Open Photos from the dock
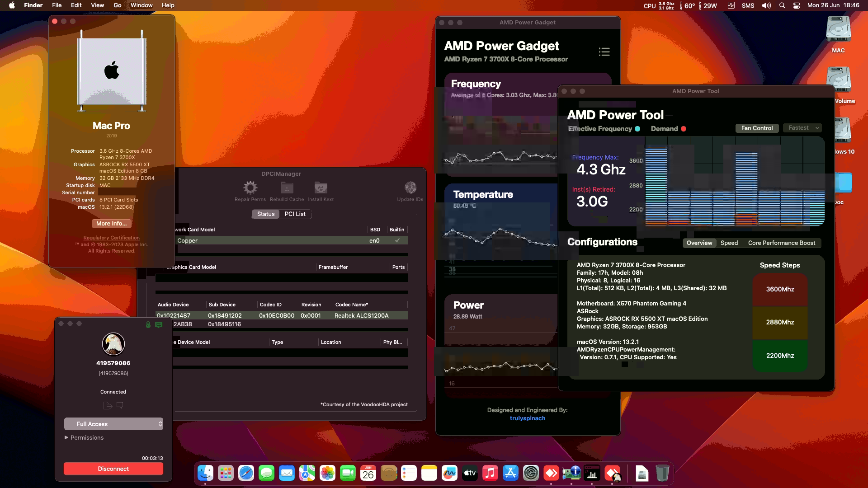868x488 pixels. pos(327,473)
